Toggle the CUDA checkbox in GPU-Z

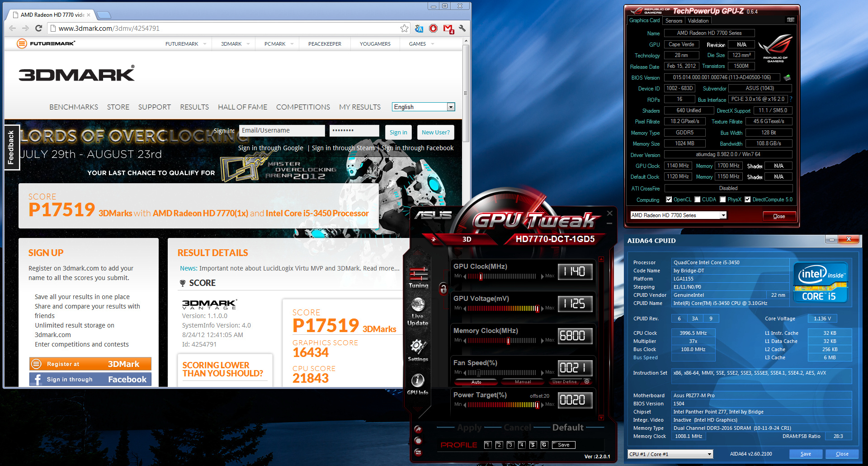(x=697, y=200)
